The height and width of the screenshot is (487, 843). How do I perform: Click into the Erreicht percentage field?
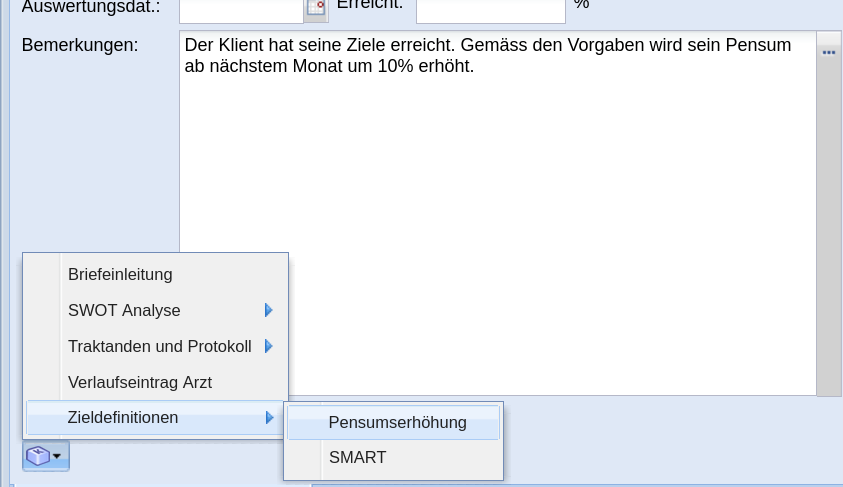click(490, 9)
